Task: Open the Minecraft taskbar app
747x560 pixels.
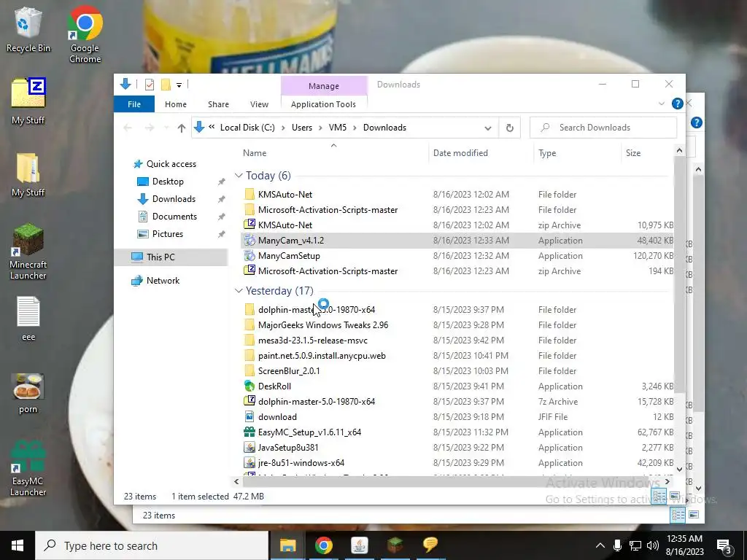Action: (395, 545)
